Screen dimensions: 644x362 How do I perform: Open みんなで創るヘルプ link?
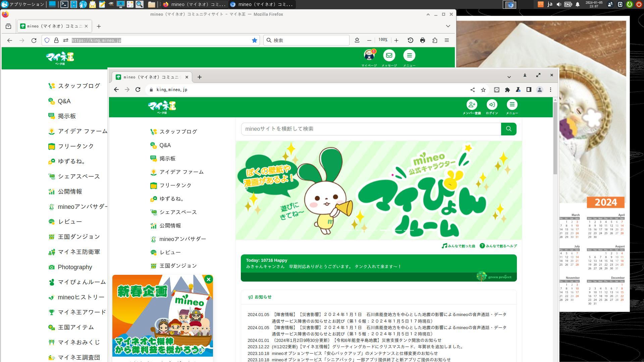498,246
